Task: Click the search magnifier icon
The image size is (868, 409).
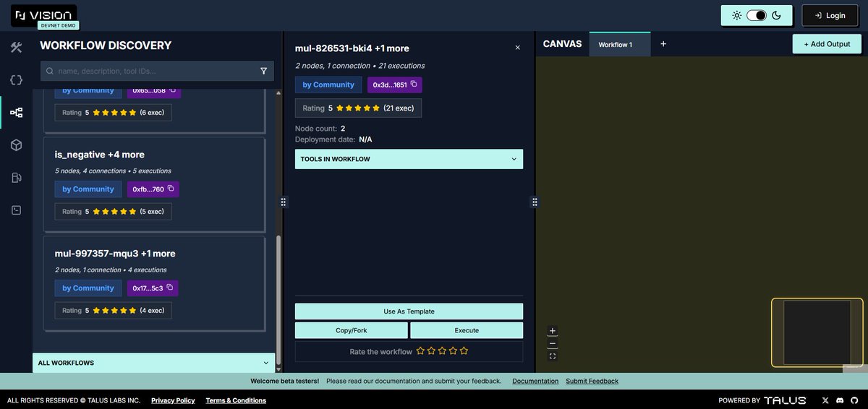Action: [49, 71]
